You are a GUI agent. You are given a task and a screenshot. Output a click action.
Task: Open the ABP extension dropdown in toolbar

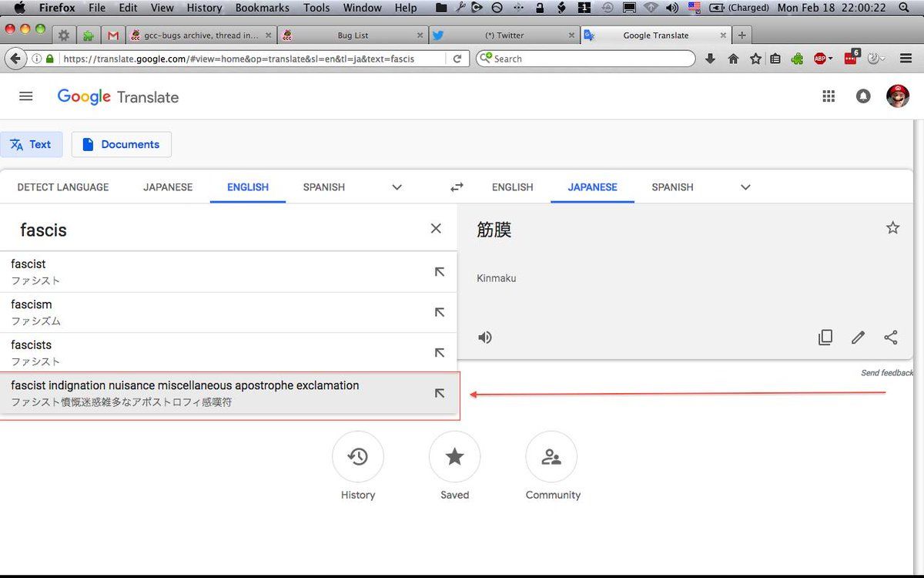pos(824,59)
